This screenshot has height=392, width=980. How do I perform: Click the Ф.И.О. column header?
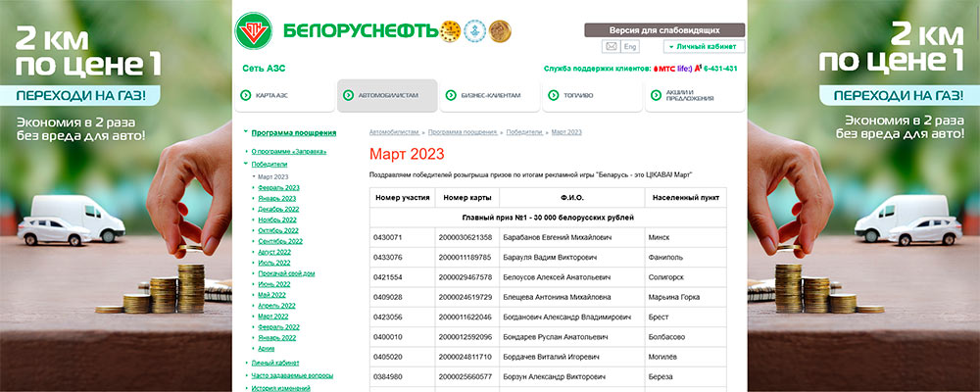[x=572, y=198]
